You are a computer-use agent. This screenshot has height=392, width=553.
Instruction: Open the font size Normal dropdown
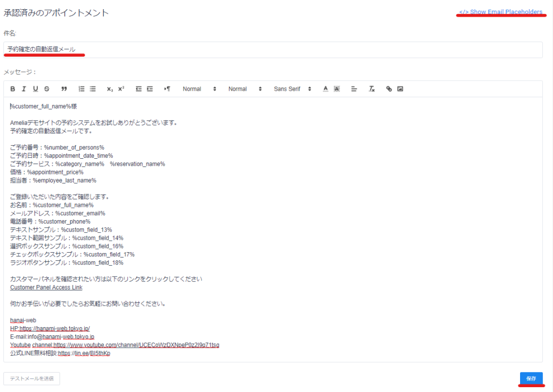click(x=245, y=89)
